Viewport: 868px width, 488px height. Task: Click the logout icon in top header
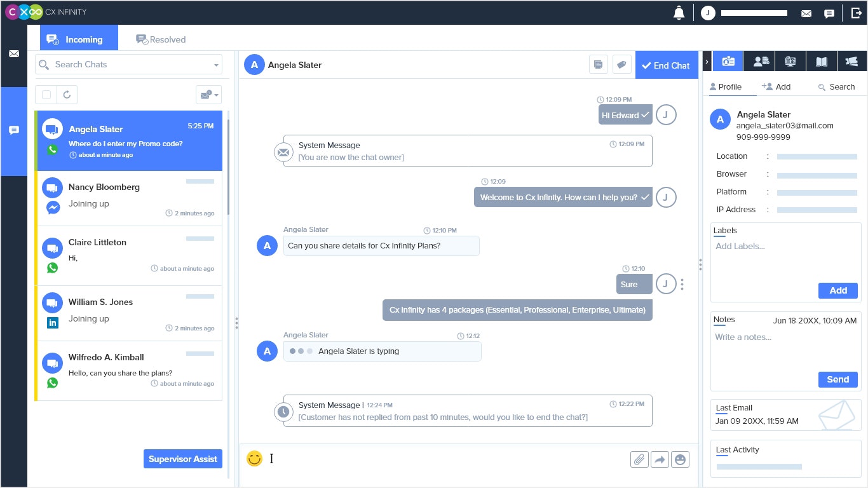(x=856, y=13)
